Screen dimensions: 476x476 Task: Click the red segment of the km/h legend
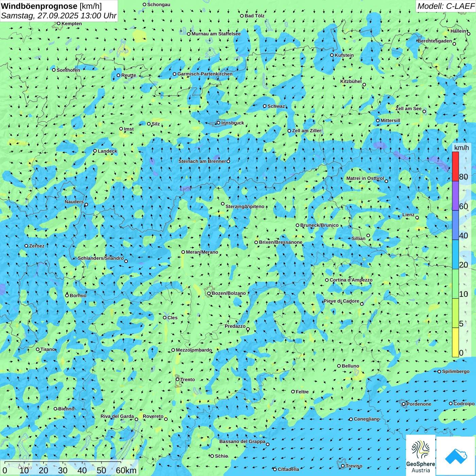pyautogui.click(x=455, y=166)
